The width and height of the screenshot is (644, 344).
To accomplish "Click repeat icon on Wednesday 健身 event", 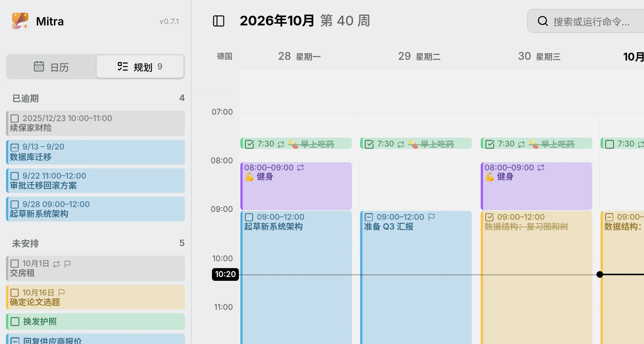I will [541, 168].
